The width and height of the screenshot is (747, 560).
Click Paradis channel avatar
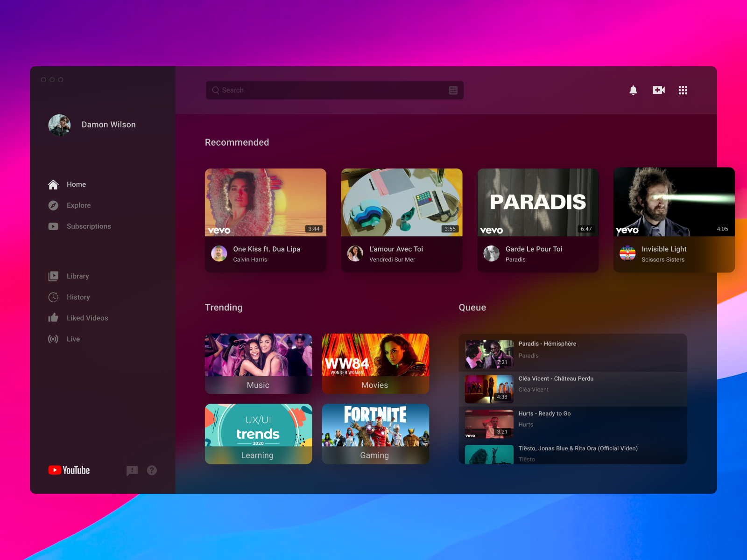click(491, 253)
